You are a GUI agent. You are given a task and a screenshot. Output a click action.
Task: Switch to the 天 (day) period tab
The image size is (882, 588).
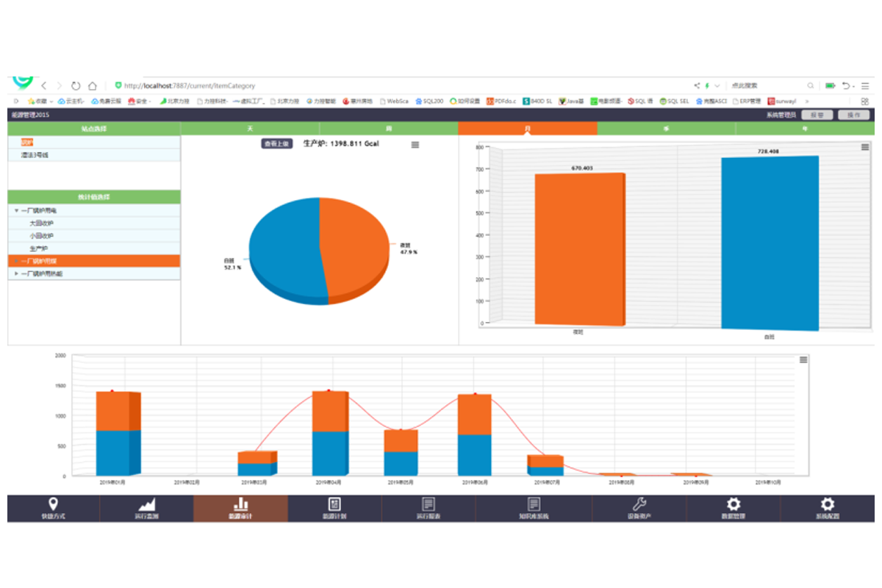point(250,129)
